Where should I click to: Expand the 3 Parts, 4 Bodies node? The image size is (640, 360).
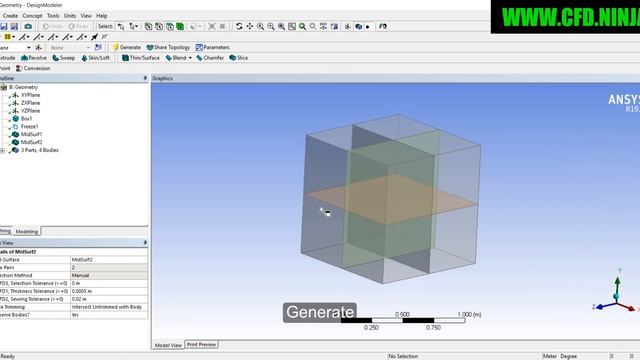[2, 151]
